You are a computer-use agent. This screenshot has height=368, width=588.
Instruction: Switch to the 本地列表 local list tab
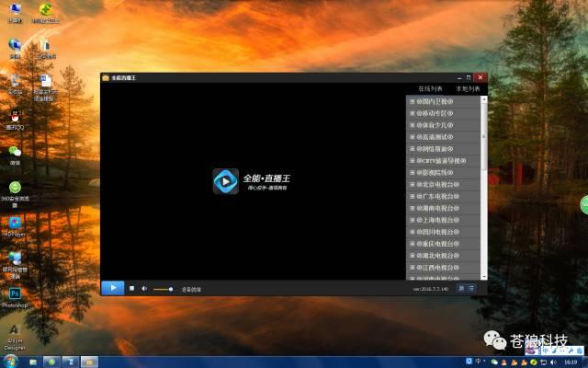468,89
